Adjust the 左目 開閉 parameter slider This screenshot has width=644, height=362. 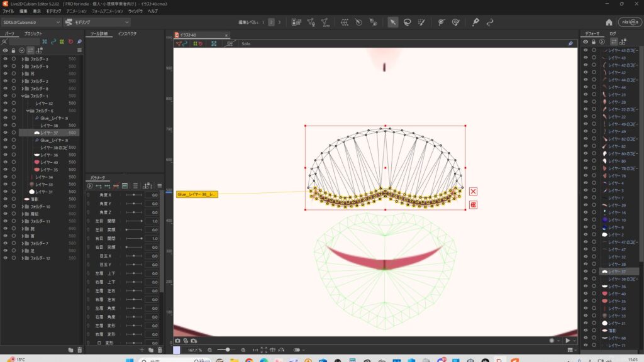click(134, 221)
